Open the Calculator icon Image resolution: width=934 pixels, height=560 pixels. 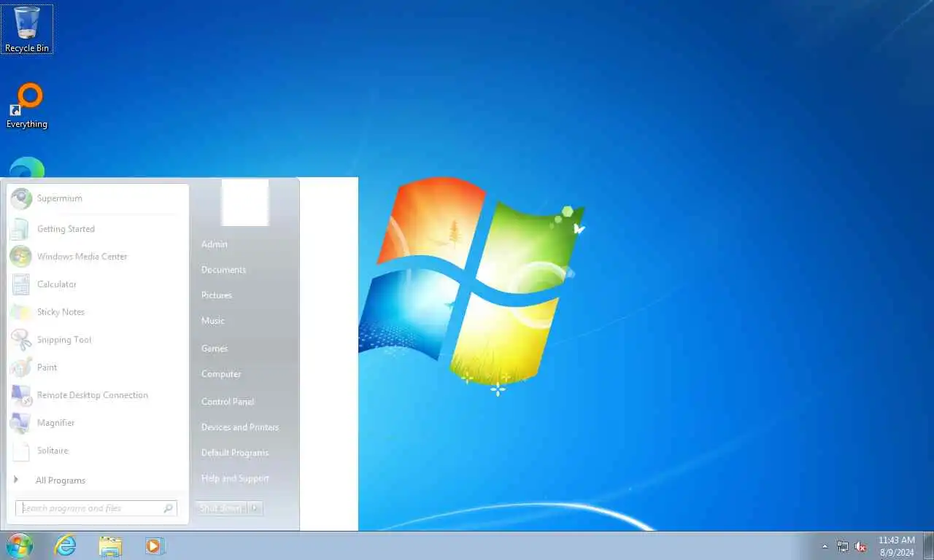pyautogui.click(x=20, y=284)
